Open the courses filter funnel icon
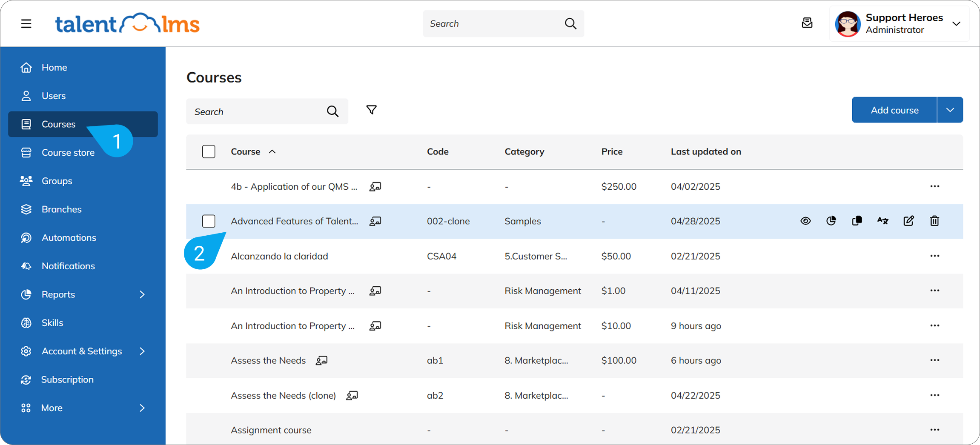This screenshot has width=980, height=445. pos(371,110)
